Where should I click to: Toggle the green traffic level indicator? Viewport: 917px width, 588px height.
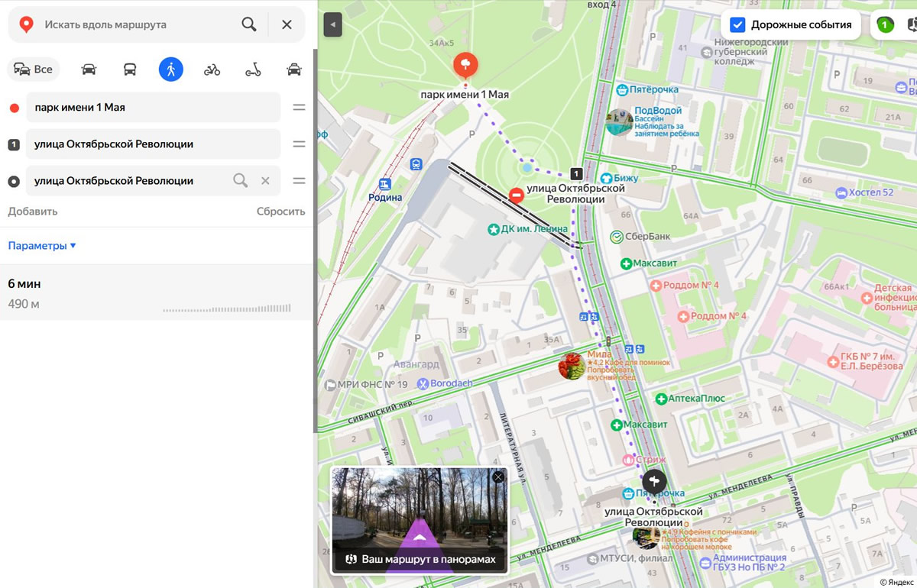click(884, 24)
